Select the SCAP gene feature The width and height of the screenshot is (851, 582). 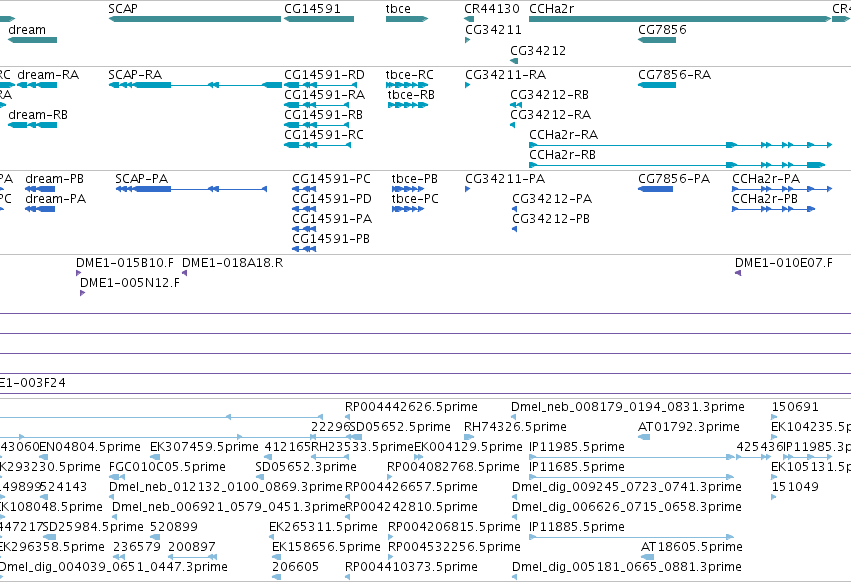195,19
